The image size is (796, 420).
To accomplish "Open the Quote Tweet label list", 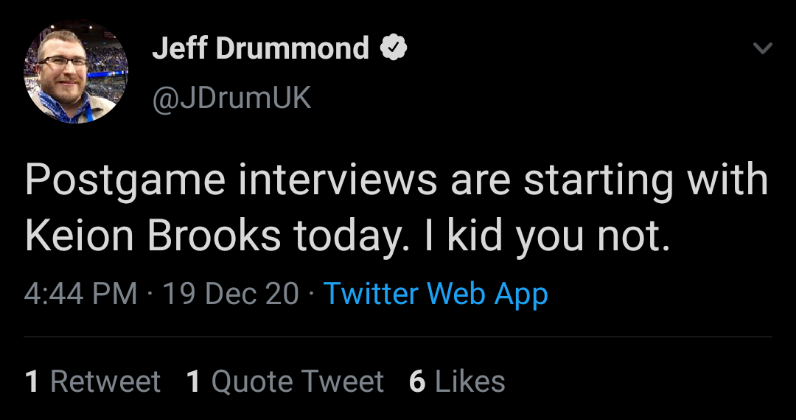I will click(299, 381).
